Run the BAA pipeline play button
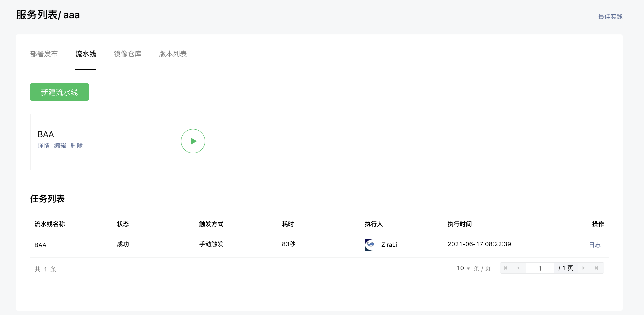The image size is (644, 315). pos(193,141)
